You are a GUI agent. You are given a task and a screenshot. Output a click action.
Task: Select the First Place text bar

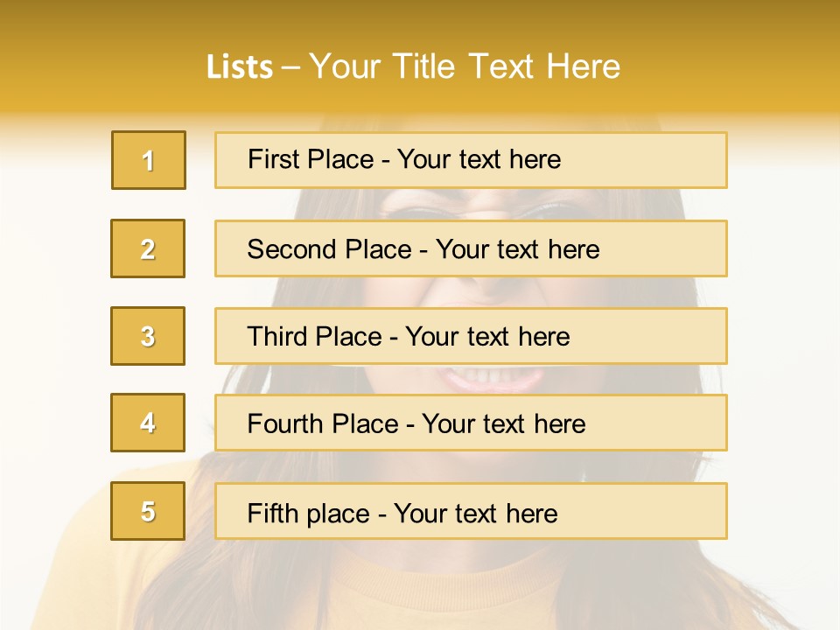(471, 160)
